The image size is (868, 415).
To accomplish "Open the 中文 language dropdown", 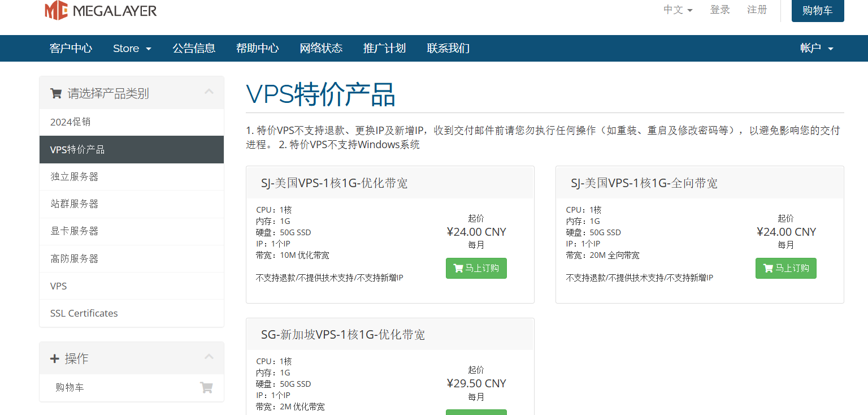I will point(678,10).
